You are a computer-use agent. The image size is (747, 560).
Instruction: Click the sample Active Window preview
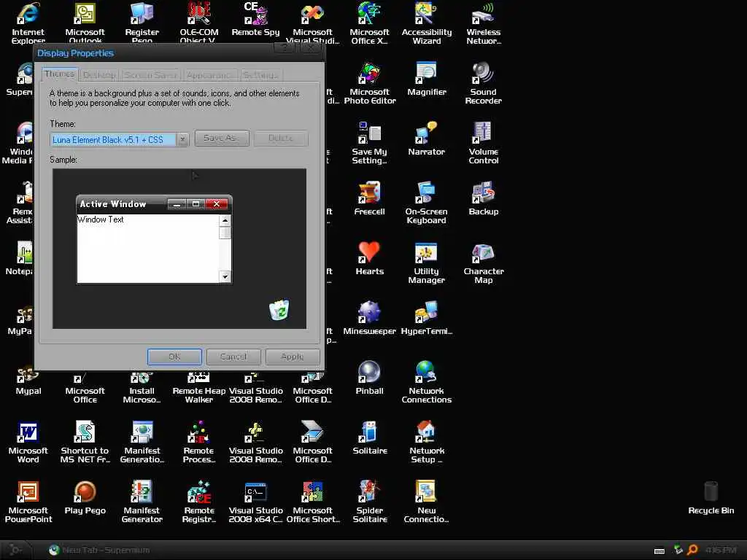(x=154, y=239)
